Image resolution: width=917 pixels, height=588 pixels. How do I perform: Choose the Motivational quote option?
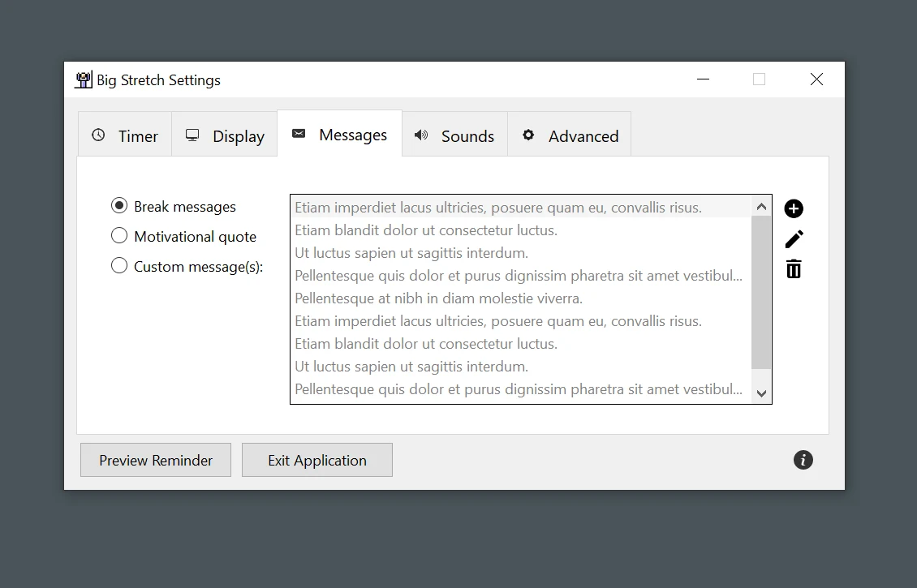point(119,235)
